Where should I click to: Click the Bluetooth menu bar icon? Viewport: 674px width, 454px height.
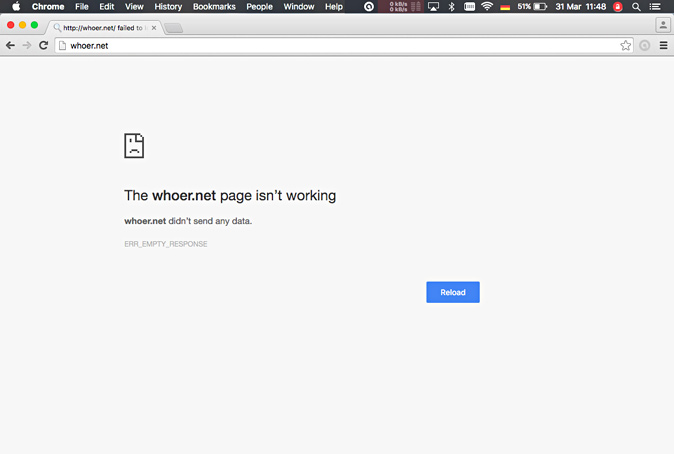tap(451, 6)
